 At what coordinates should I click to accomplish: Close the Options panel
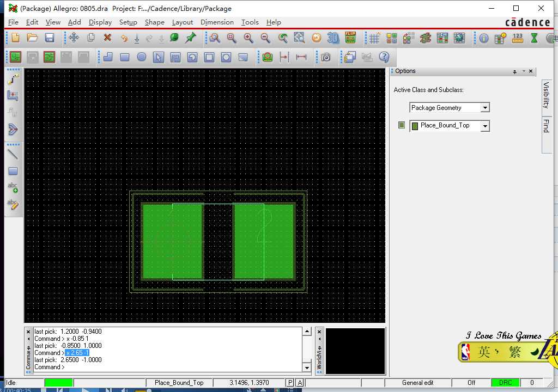tap(531, 71)
